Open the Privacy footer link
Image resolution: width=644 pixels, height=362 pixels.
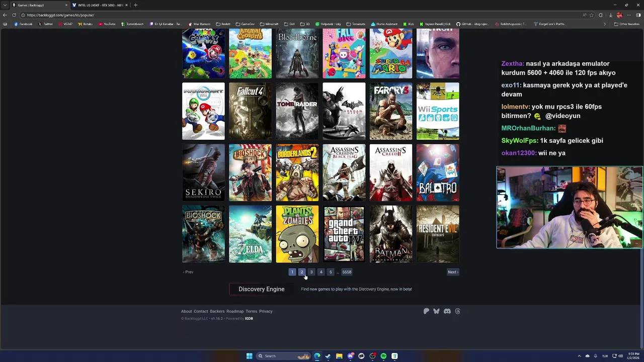pyautogui.click(x=266, y=311)
